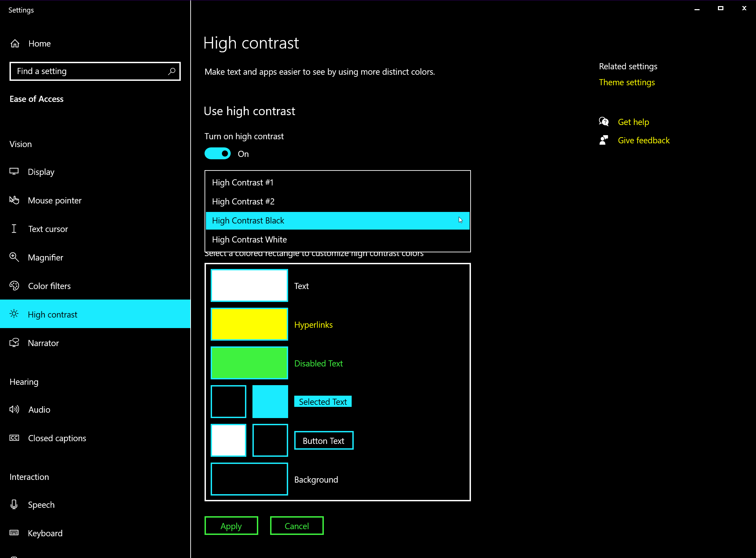Open Narrator via its sidebar icon
Image resolution: width=756 pixels, height=558 pixels.
click(x=14, y=343)
